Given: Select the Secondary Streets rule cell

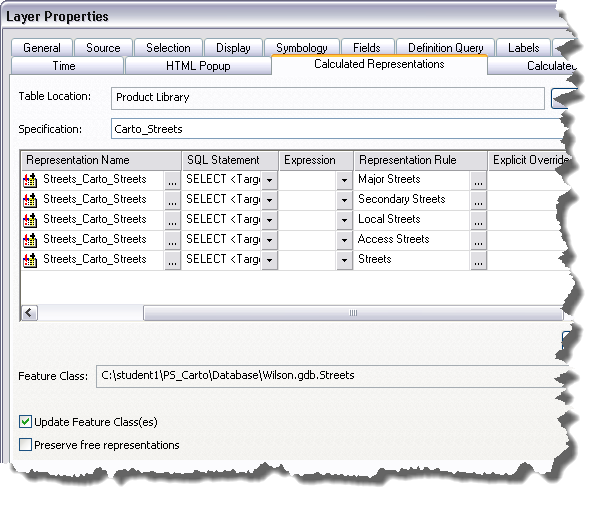Looking at the screenshot, I should (412, 200).
